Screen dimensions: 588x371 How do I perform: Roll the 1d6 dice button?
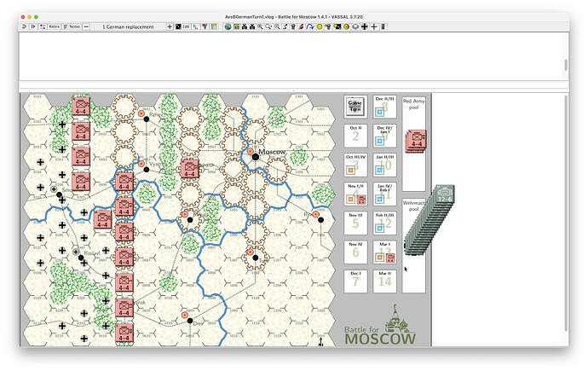coord(184,26)
